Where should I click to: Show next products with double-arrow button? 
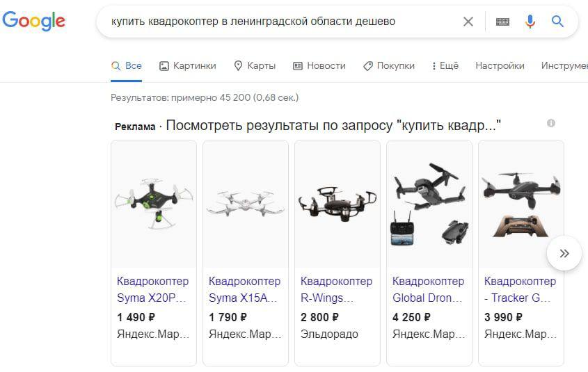point(564,253)
